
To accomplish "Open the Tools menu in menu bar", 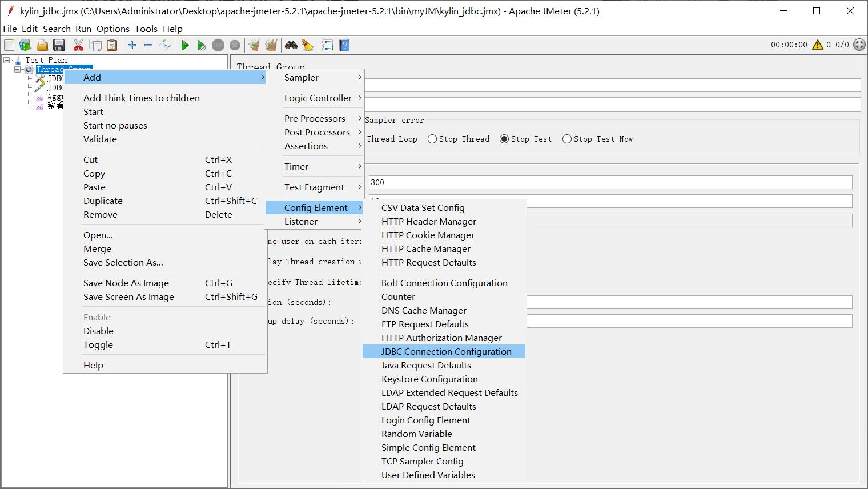I will 146,29.
